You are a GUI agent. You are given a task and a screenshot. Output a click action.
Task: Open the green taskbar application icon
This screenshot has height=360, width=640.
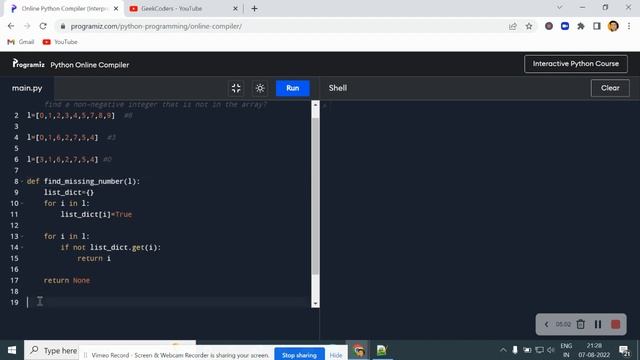(382, 350)
